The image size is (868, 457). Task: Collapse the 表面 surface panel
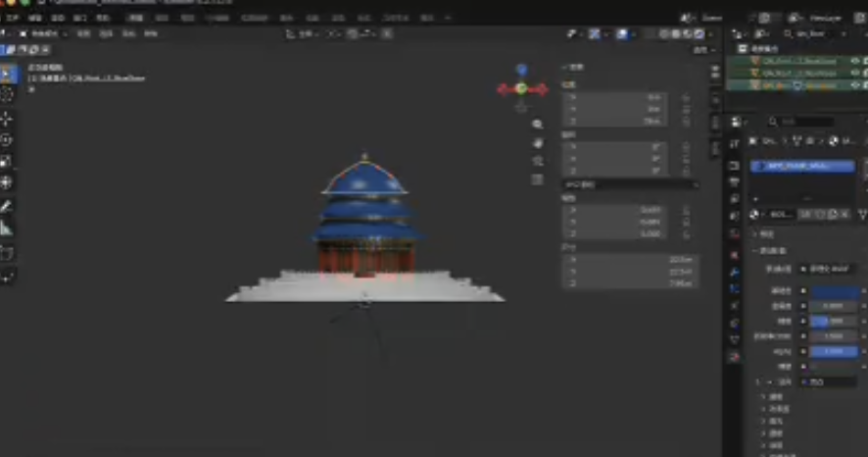769,251
